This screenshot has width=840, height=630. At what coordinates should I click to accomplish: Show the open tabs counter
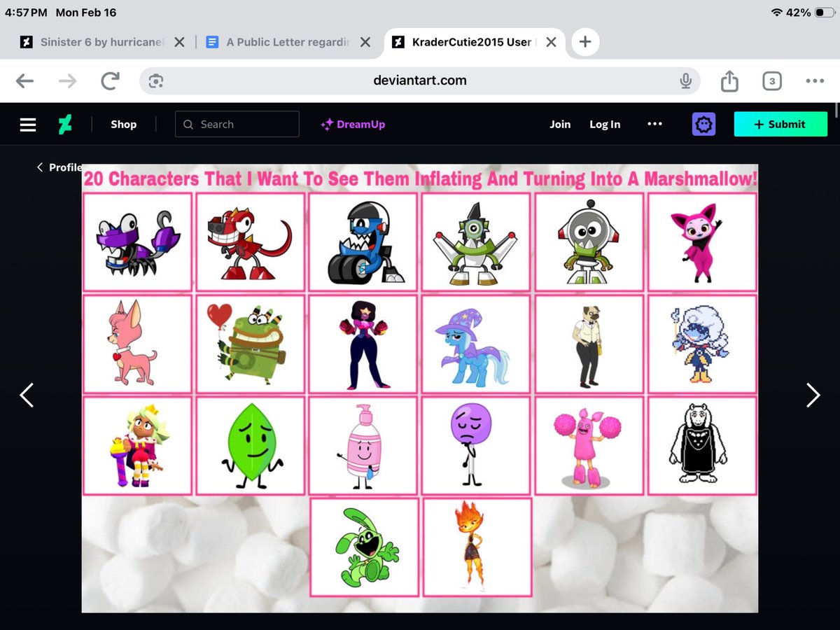[771, 81]
